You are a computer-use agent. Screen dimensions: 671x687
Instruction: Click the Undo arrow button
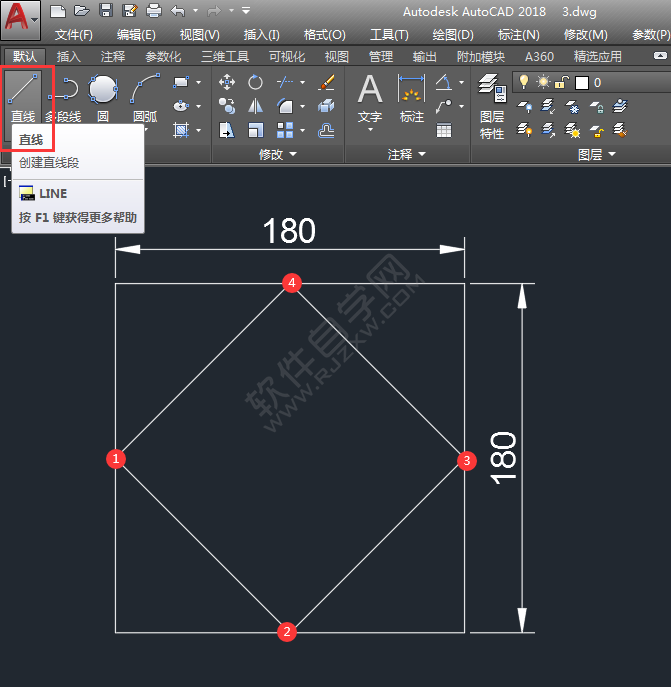(178, 10)
